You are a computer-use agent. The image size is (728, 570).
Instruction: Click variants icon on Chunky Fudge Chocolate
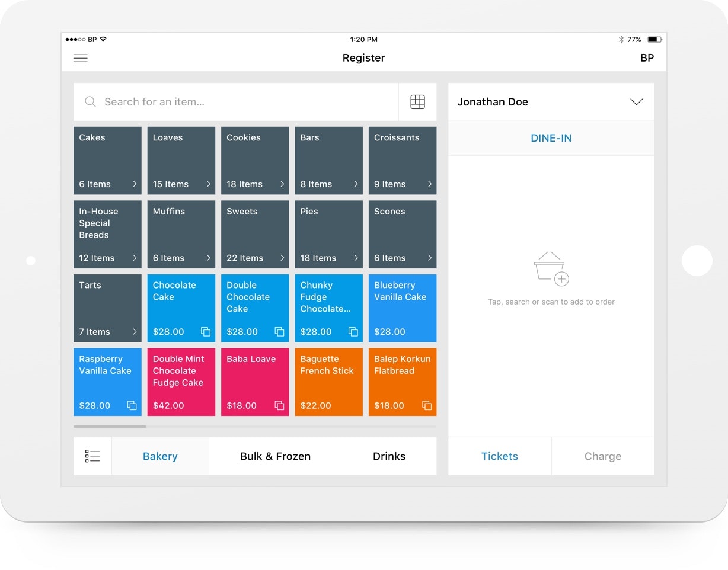click(x=353, y=332)
